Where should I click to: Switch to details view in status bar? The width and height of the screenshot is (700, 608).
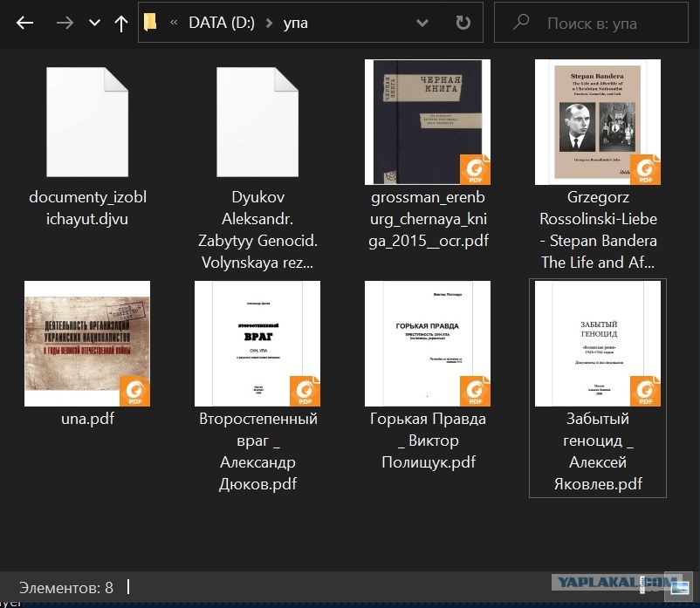[x=643, y=584]
